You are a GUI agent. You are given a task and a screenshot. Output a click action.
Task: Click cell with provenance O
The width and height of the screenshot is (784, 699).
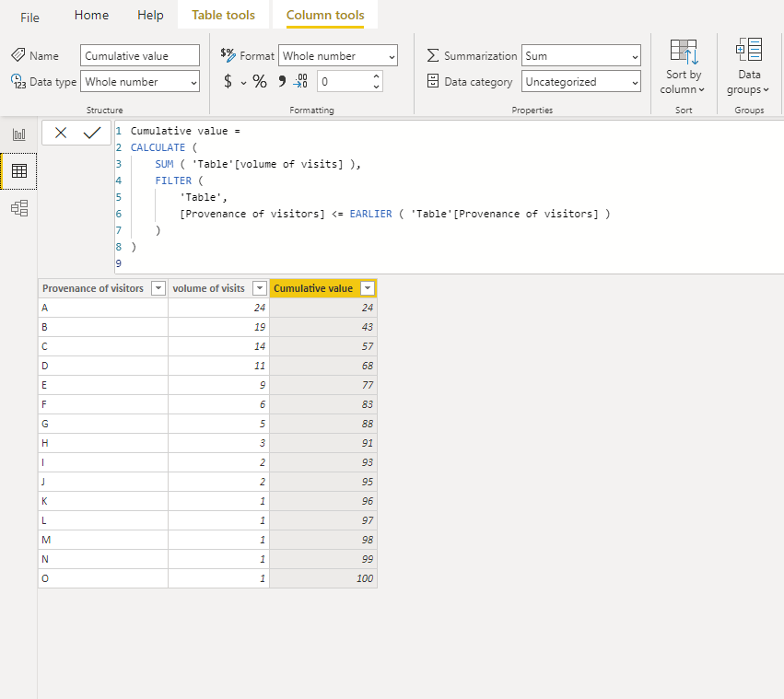click(x=103, y=578)
